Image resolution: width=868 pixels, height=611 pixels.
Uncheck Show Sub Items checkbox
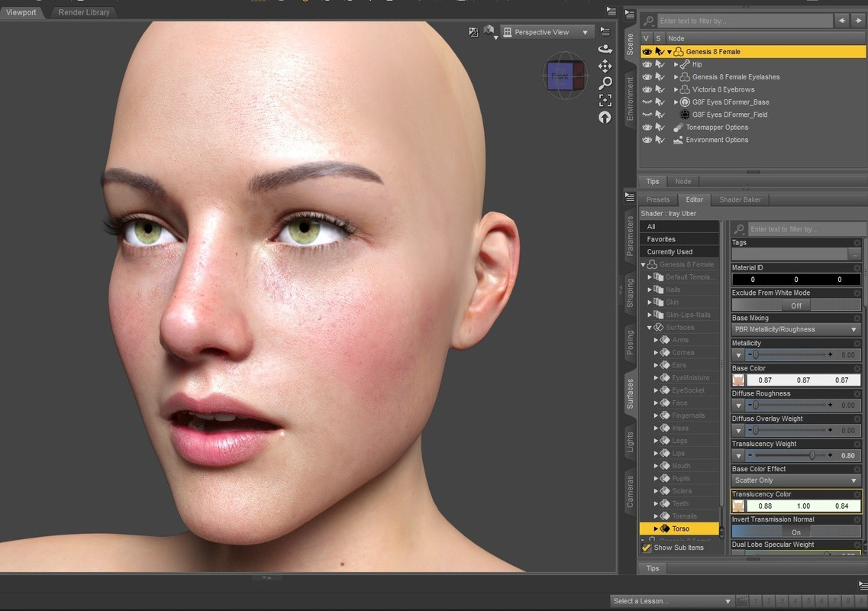coord(646,548)
